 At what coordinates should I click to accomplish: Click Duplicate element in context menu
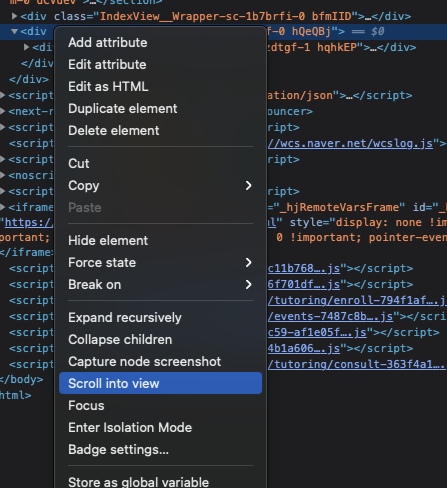click(123, 109)
